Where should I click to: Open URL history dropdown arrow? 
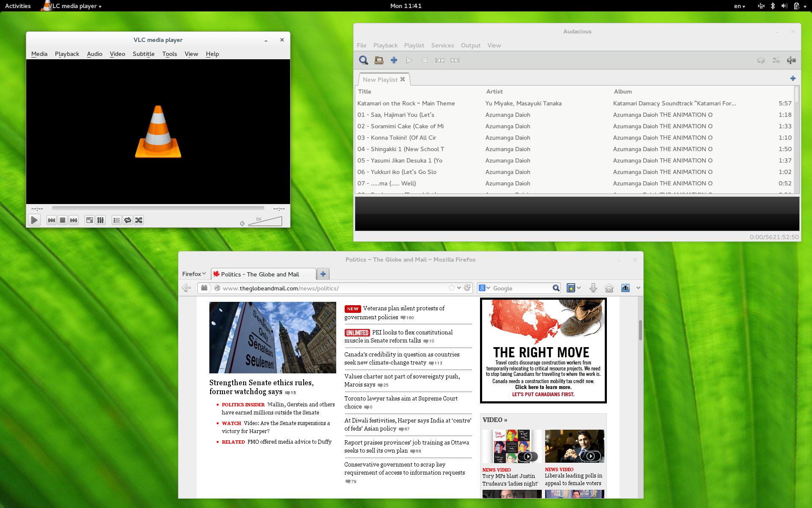[x=459, y=288]
